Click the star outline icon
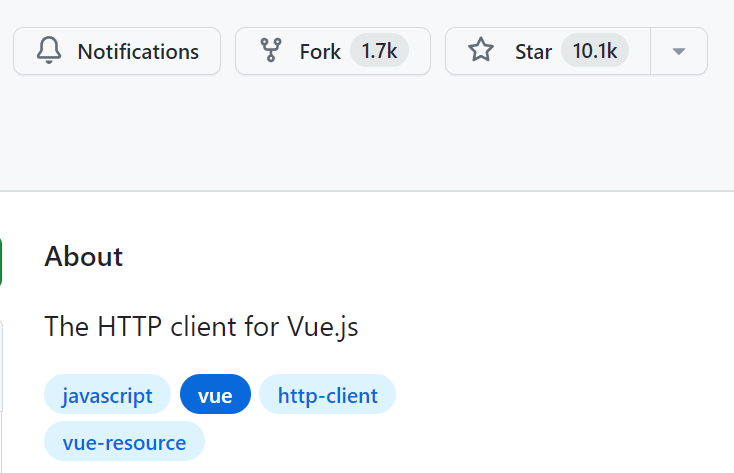 coord(481,51)
